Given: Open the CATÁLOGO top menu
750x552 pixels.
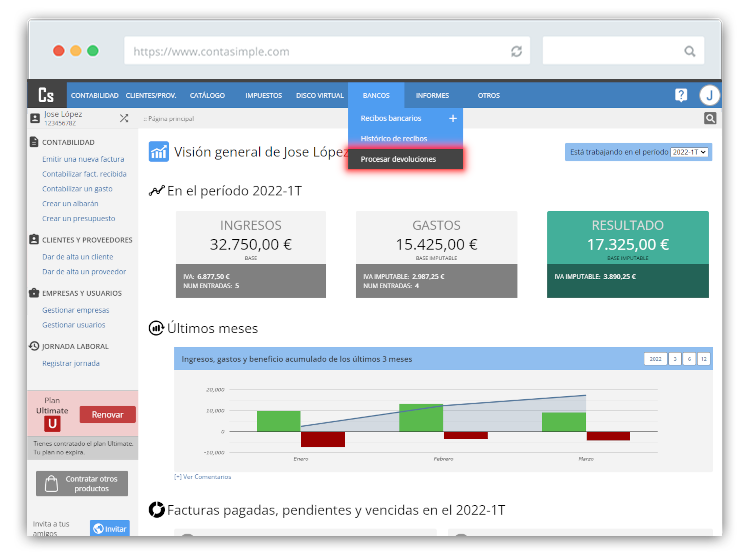Looking at the screenshot, I should coord(207,95).
